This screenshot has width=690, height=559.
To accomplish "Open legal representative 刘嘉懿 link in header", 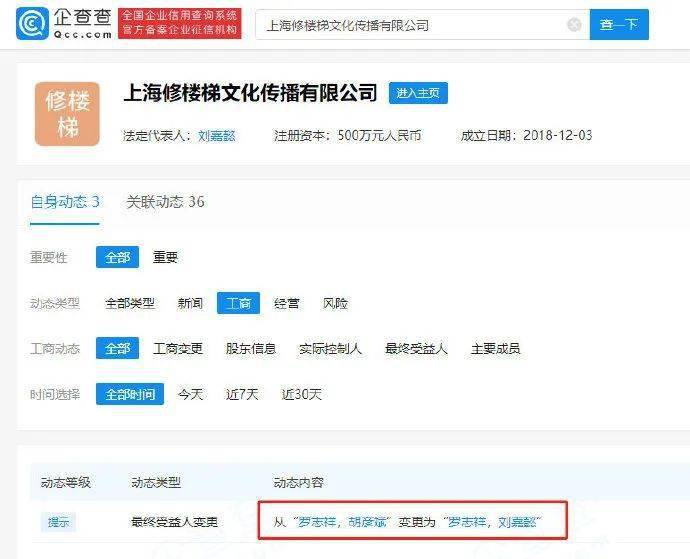I will click(x=217, y=136).
